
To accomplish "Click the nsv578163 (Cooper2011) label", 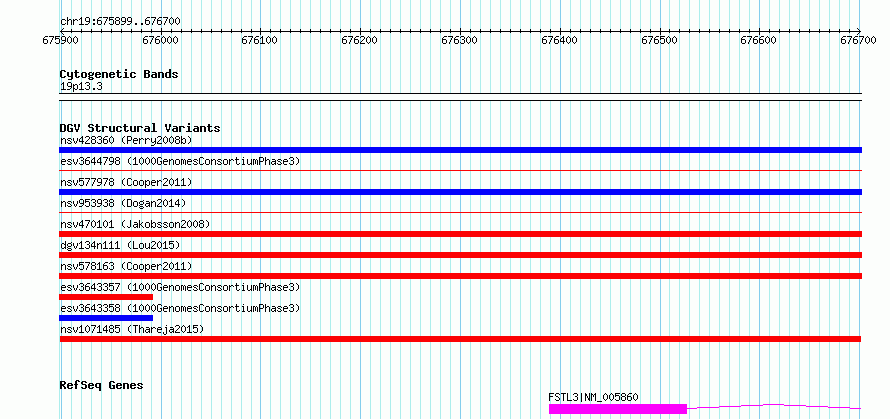I will coord(126,266).
